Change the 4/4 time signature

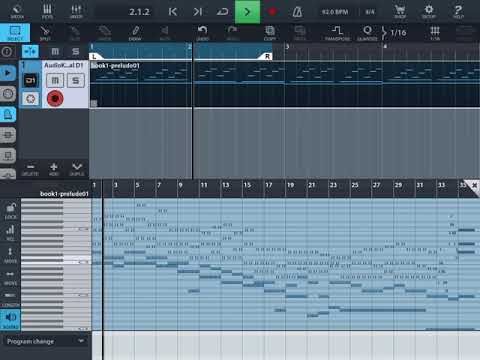point(370,12)
